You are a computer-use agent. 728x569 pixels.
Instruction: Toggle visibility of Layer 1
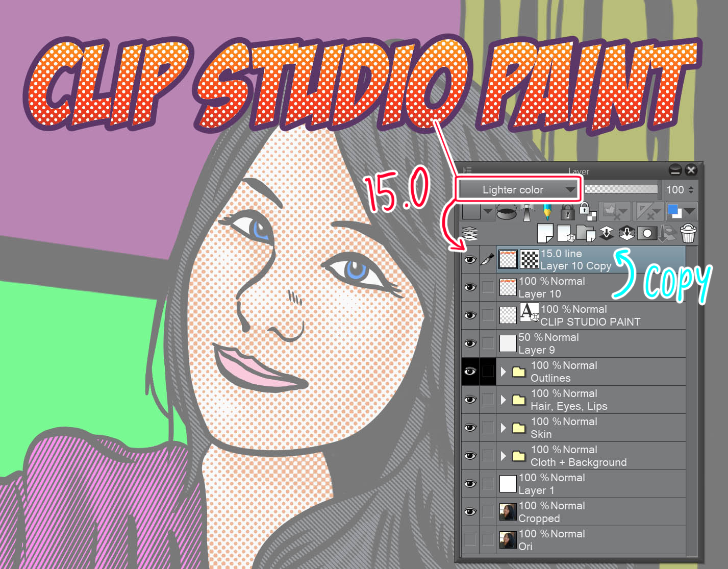[x=470, y=484]
